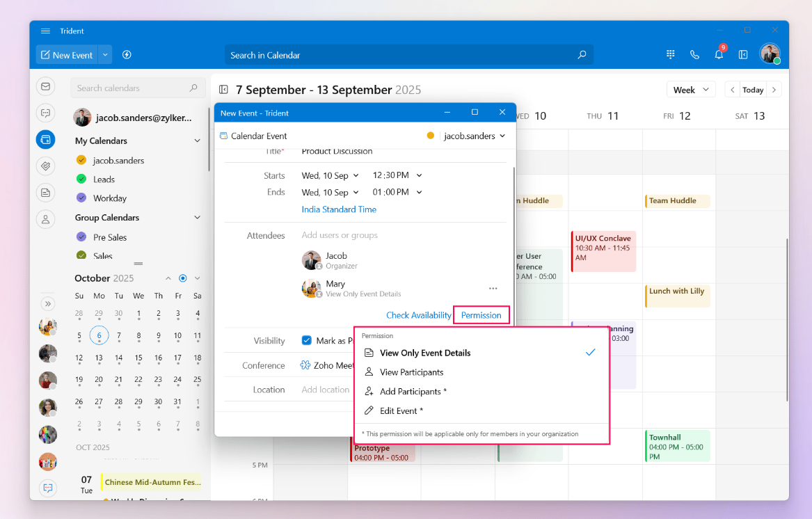Open the more options dots for Mary
Screen dimensions: 812x519
493,289
